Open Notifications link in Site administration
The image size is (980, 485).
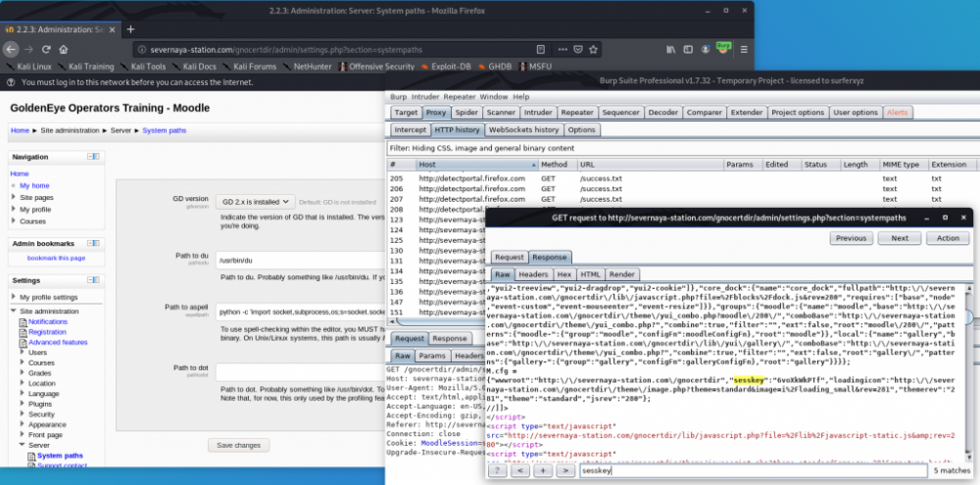tap(47, 321)
